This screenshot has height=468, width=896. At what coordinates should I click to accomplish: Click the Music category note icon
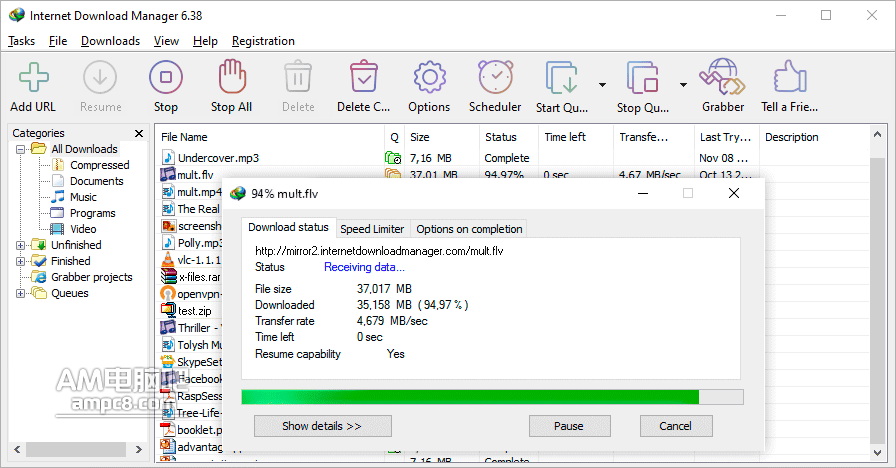58,197
